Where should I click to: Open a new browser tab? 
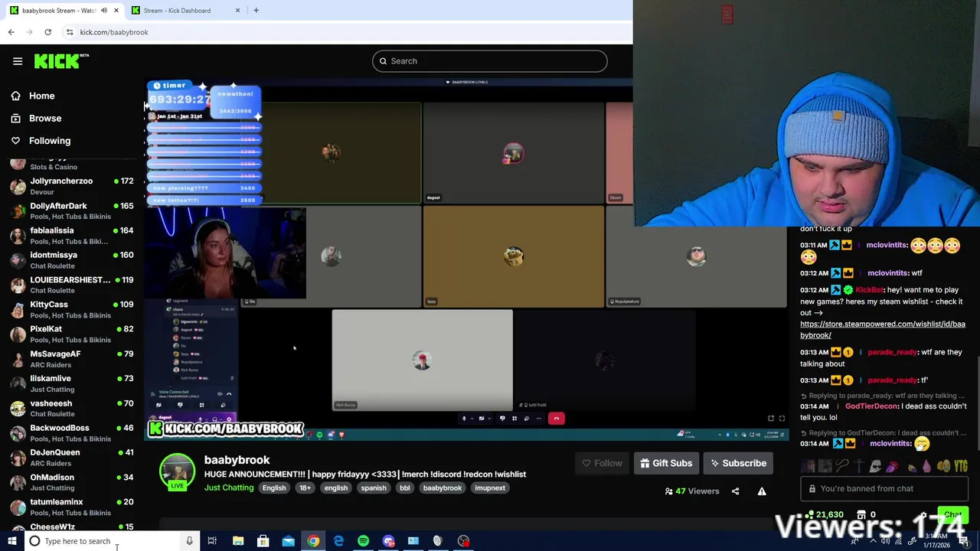point(256,11)
